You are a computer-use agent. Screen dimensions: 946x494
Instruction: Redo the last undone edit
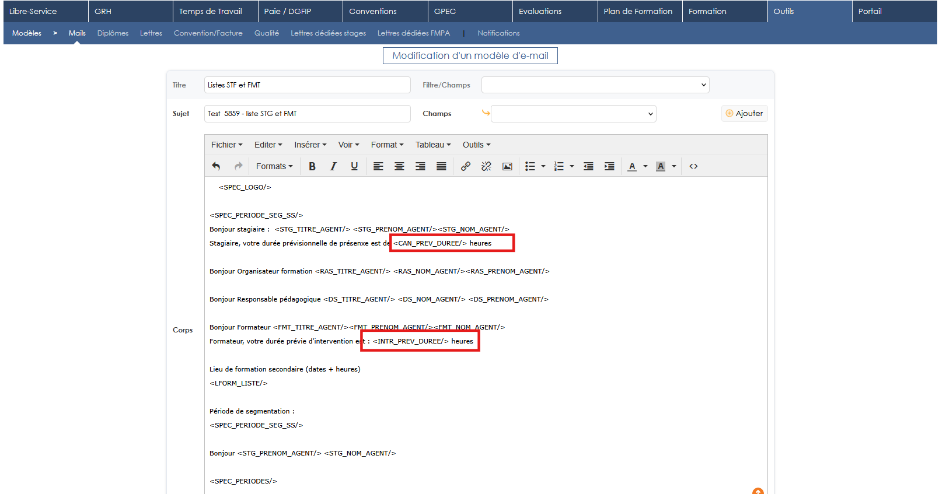[x=238, y=166]
